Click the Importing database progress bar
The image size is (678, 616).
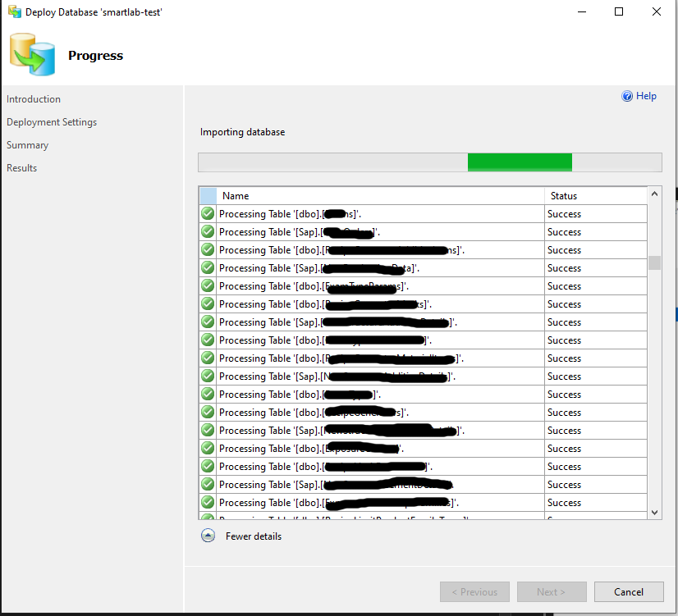[x=429, y=162]
